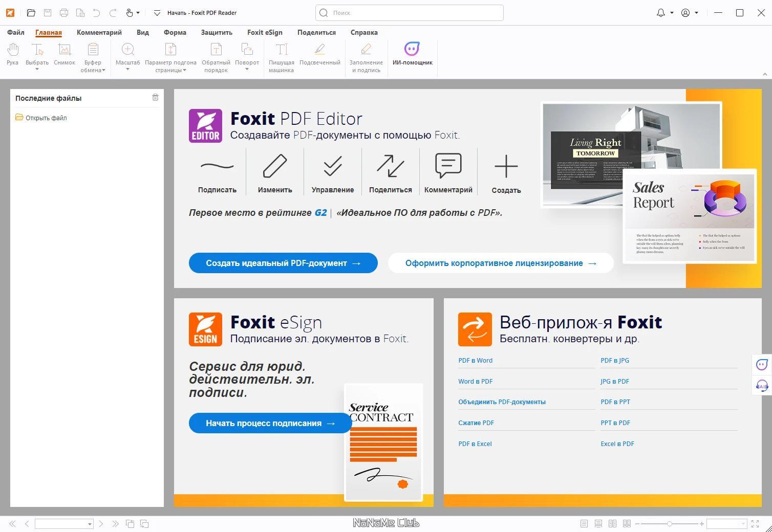Open Fill & Sign (Заполнение и подпись)
The image size is (772, 532).
click(366, 57)
